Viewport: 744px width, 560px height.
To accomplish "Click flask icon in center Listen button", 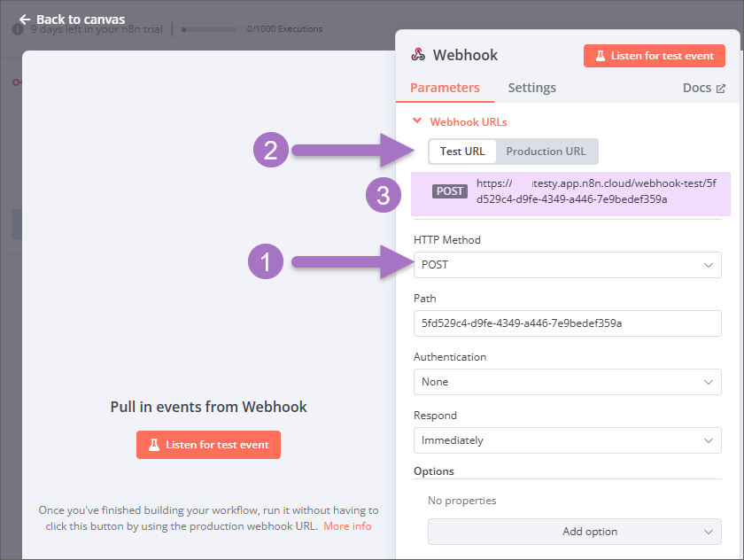I will click(154, 445).
